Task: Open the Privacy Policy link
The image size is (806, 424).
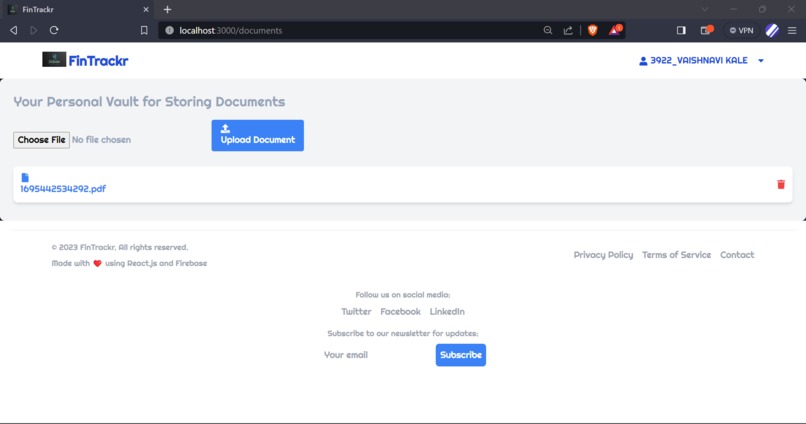Action: (x=603, y=255)
